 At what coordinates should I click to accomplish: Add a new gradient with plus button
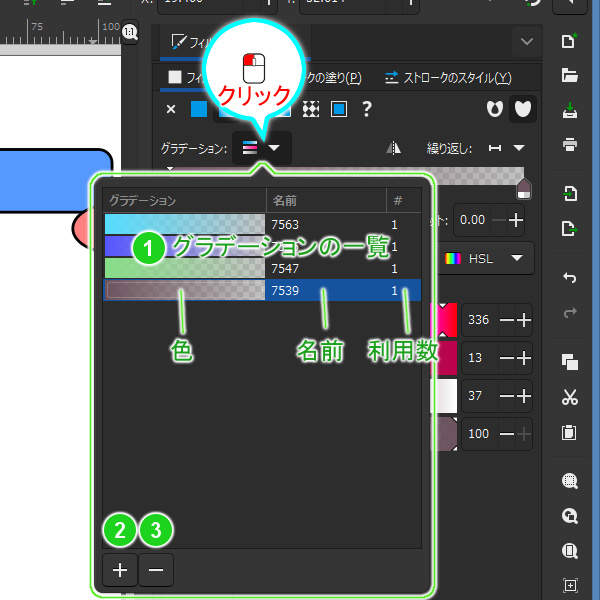pyautogui.click(x=120, y=570)
